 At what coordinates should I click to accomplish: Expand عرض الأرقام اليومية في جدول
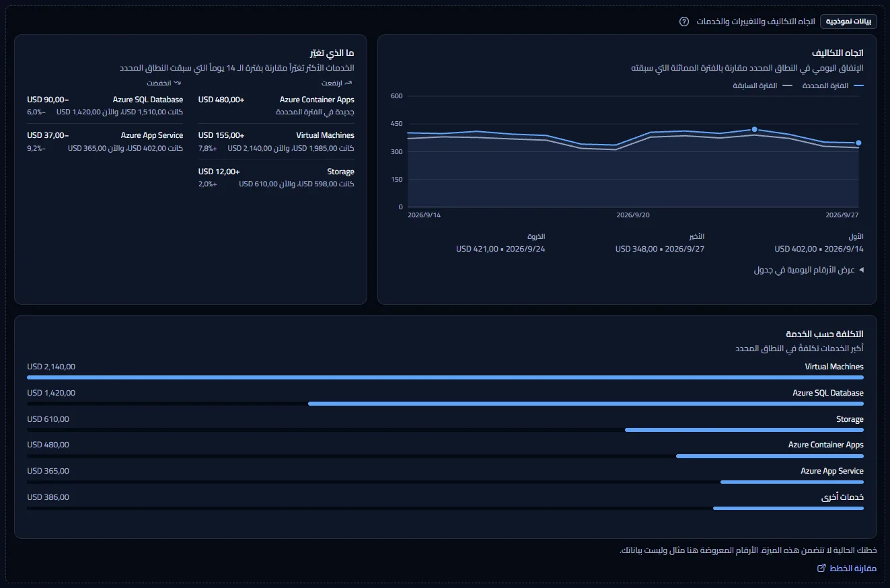pyautogui.click(x=809, y=270)
